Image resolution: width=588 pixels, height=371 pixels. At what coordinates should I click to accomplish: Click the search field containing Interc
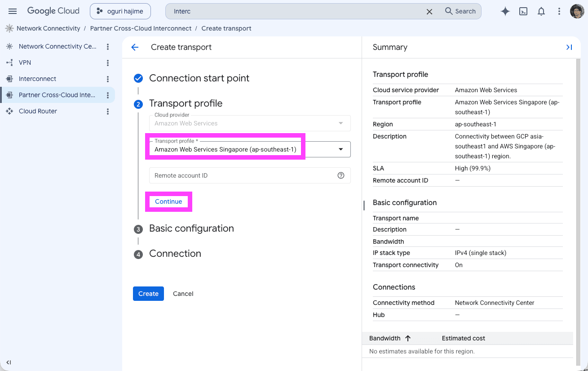[x=296, y=11]
